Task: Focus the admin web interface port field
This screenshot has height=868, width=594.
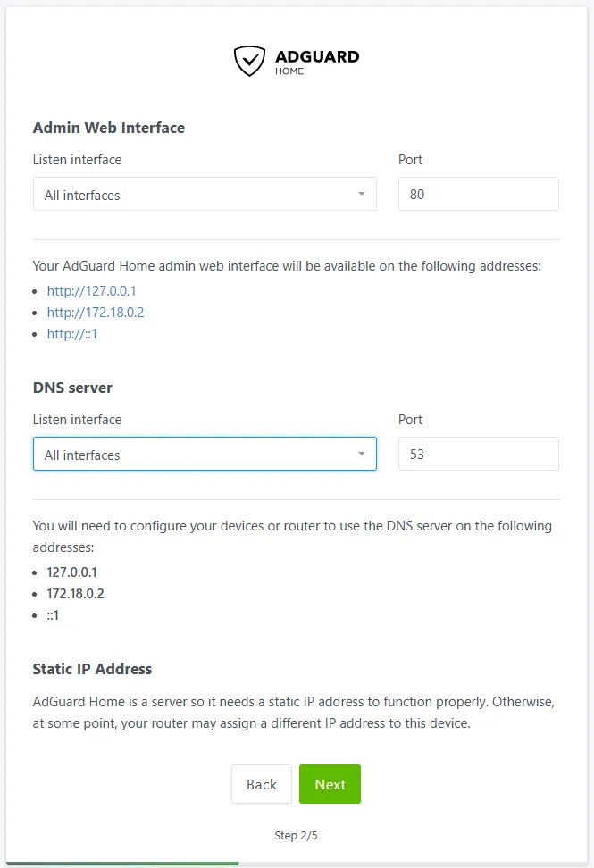Action: (x=478, y=195)
